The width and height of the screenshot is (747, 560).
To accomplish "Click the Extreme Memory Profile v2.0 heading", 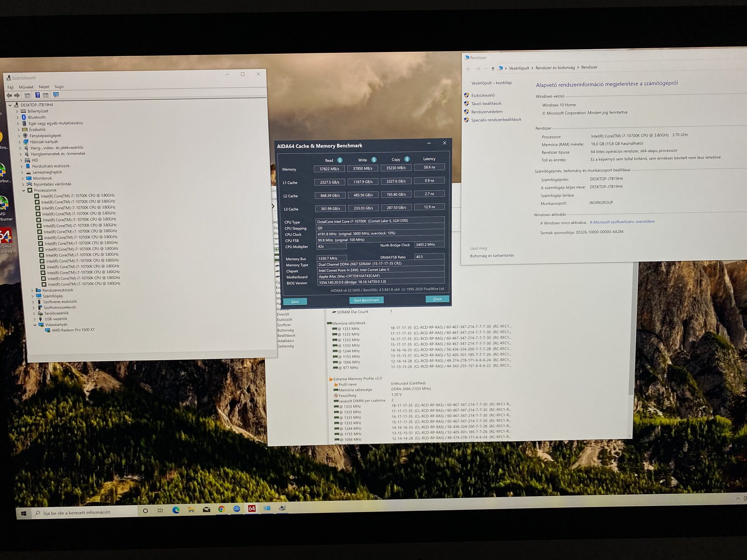I will [x=357, y=379].
